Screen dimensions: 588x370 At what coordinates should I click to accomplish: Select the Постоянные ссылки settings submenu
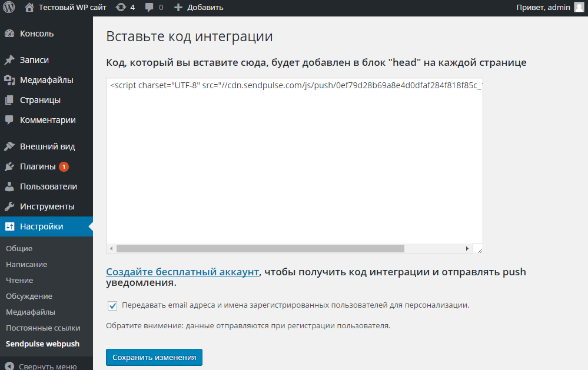point(43,328)
